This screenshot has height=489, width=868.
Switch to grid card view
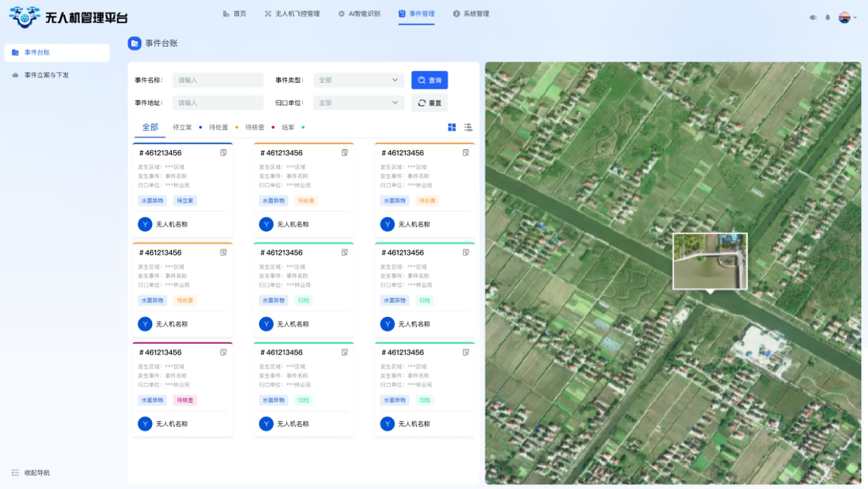click(x=452, y=127)
